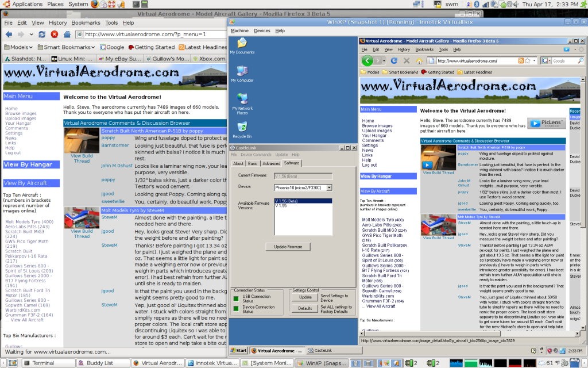Screen dimensions: 588x368
Task: Open My Computer icon on WinXP desktop
Action: 242,74
